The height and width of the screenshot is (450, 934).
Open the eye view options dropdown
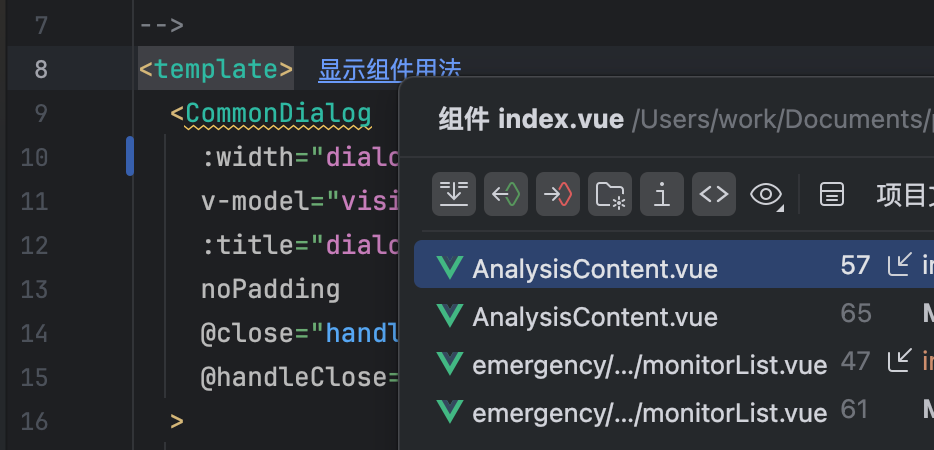pos(766,194)
